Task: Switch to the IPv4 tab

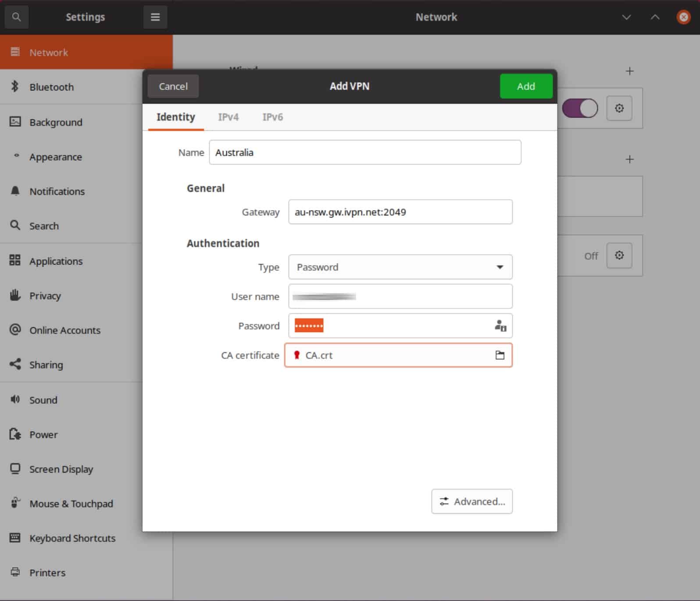Action: pyautogui.click(x=228, y=117)
